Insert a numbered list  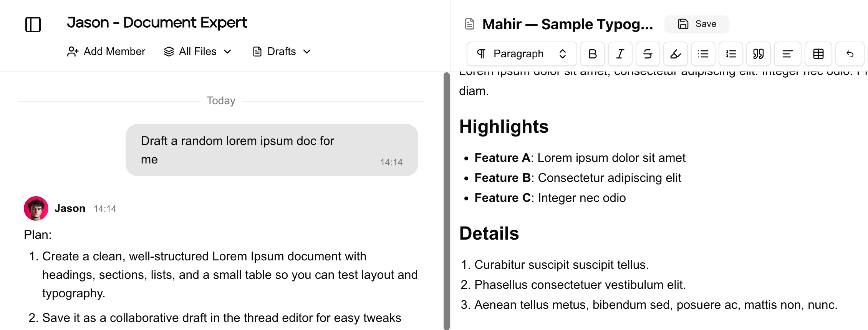731,54
